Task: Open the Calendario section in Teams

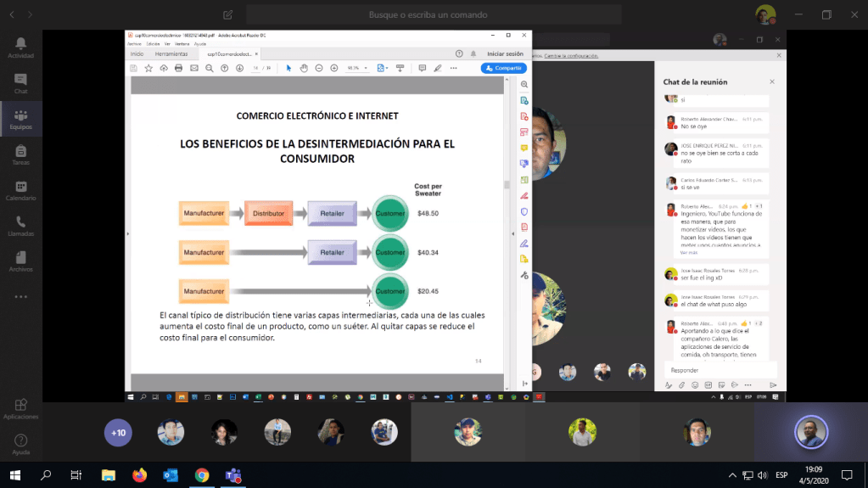Action: point(20,190)
